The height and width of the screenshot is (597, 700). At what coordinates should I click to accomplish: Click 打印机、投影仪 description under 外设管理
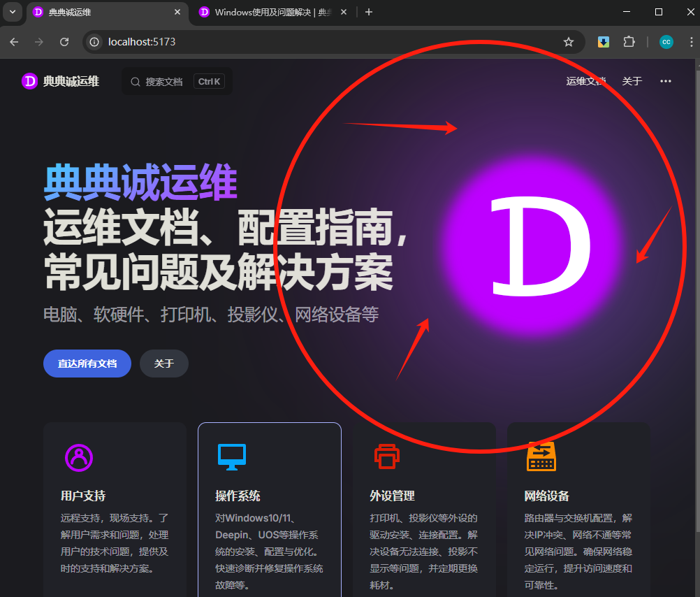(423, 552)
